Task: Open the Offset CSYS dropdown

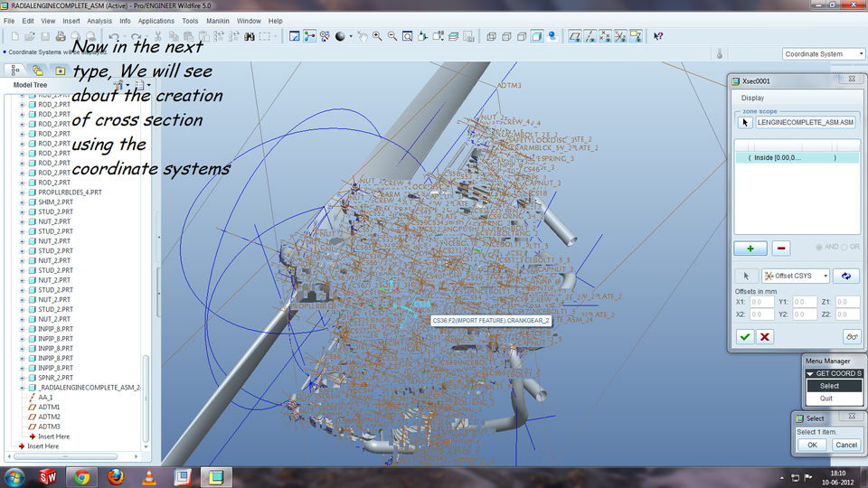Action: tap(796, 277)
